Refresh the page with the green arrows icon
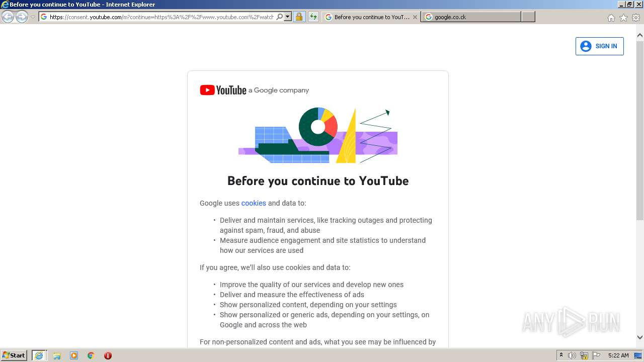The height and width of the screenshot is (362, 644). click(x=313, y=17)
